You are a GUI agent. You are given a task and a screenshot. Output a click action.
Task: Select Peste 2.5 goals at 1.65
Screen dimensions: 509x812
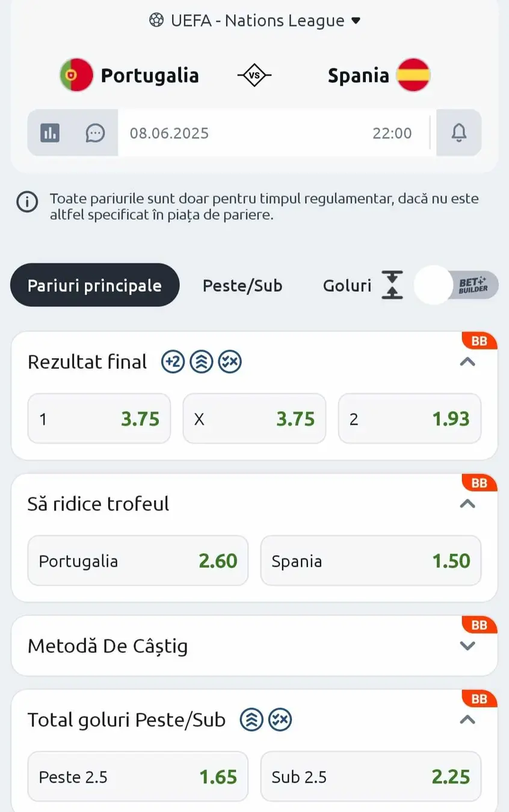pyautogui.click(x=138, y=777)
